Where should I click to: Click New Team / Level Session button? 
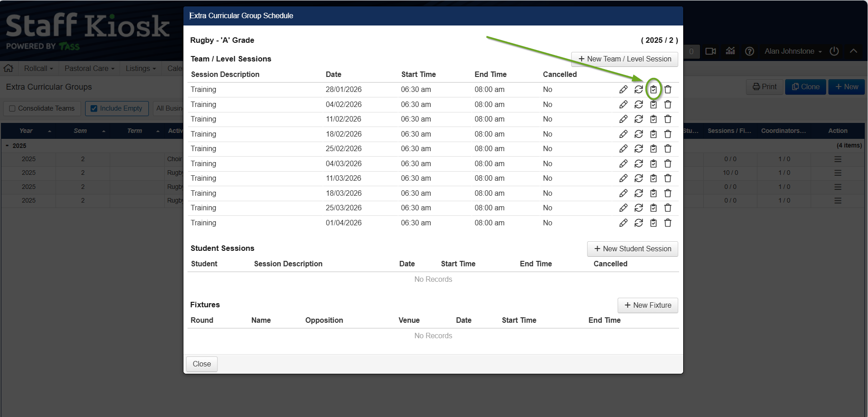624,59
